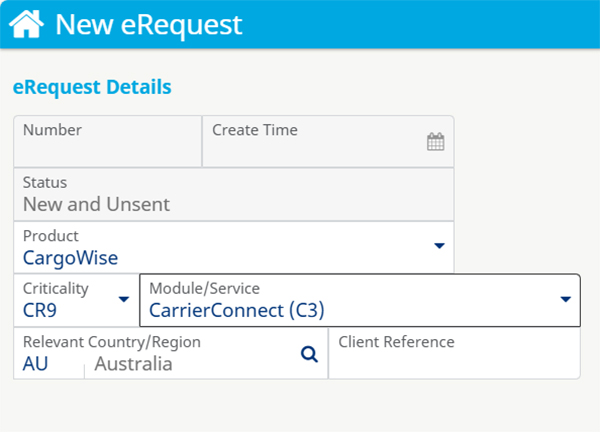Go to the home page via house icon

click(26, 24)
